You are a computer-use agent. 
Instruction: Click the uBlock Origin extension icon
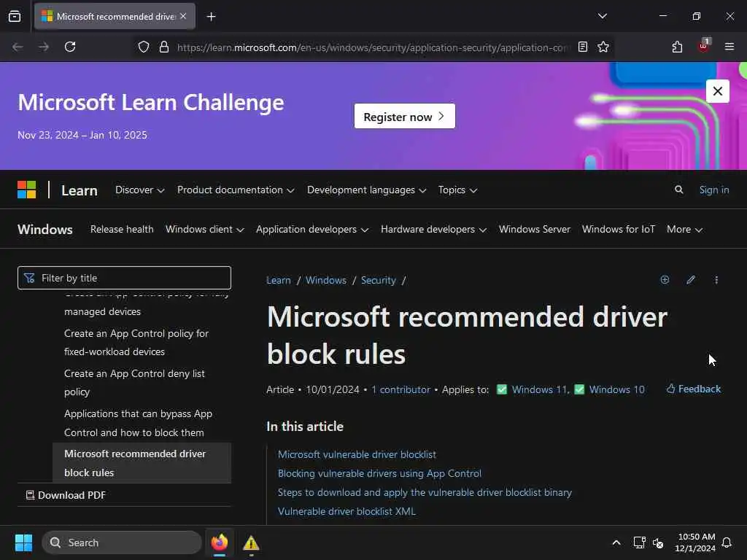(x=703, y=46)
